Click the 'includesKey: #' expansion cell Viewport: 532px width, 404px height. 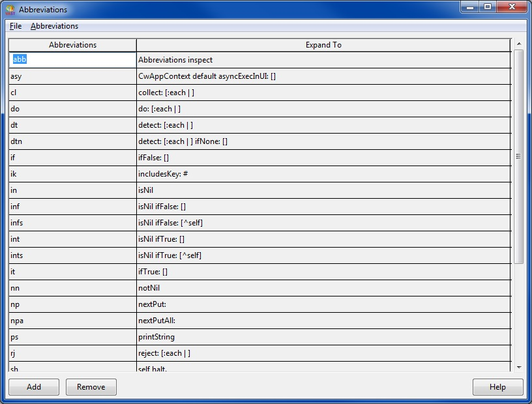click(323, 174)
